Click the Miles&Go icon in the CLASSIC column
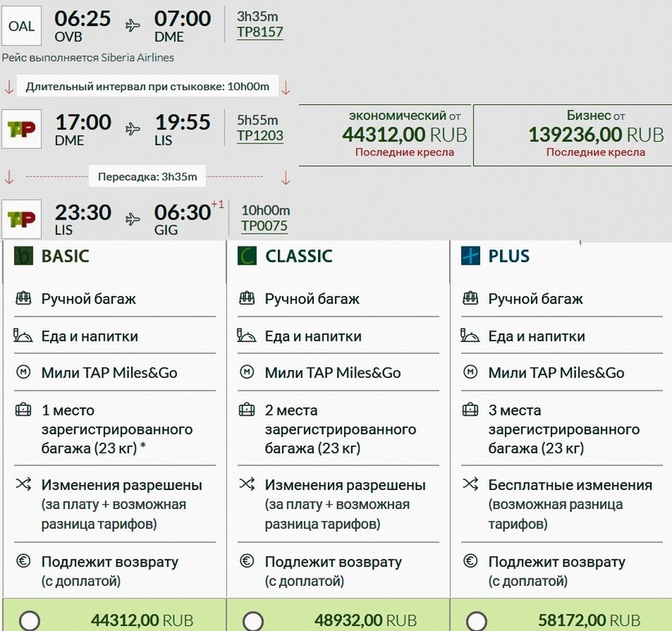 tap(247, 373)
